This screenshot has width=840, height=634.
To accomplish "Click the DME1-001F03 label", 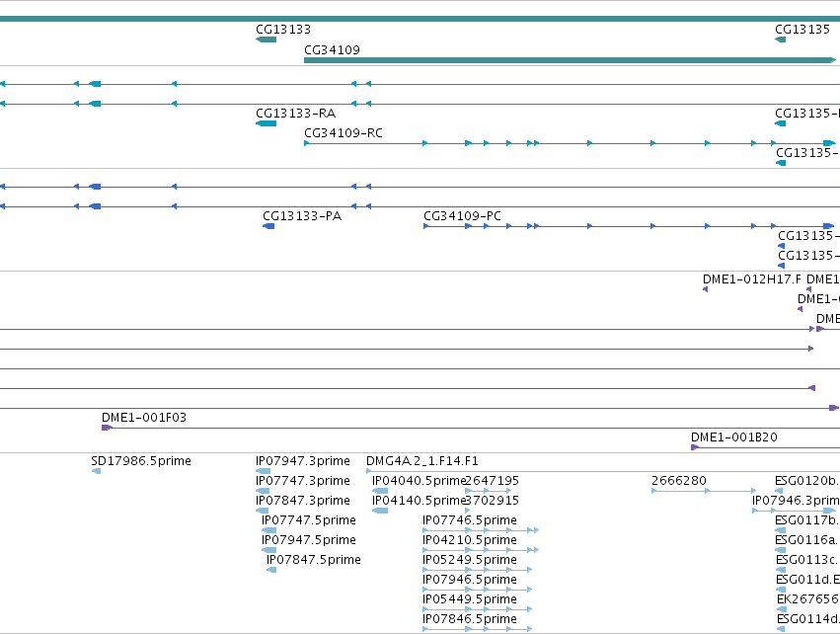I will point(144,418).
